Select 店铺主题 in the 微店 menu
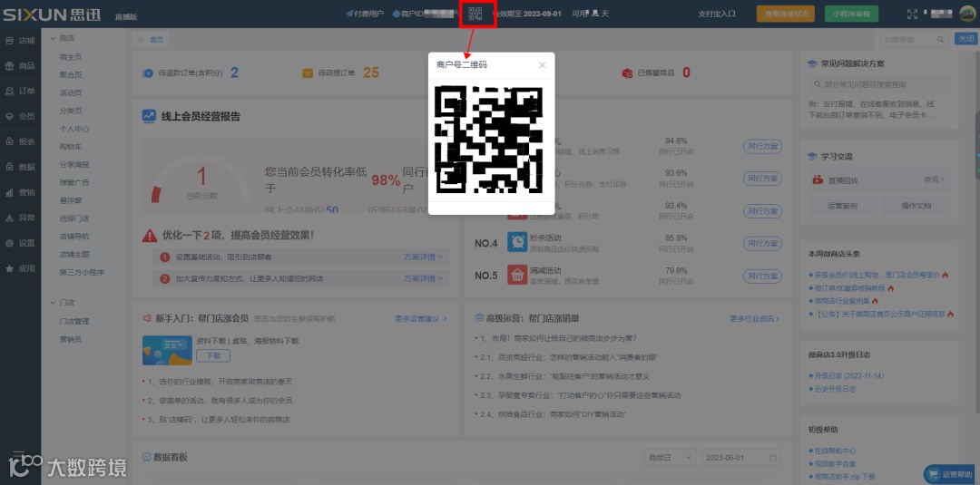The width and height of the screenshot is (980, 485). [74, 255]
